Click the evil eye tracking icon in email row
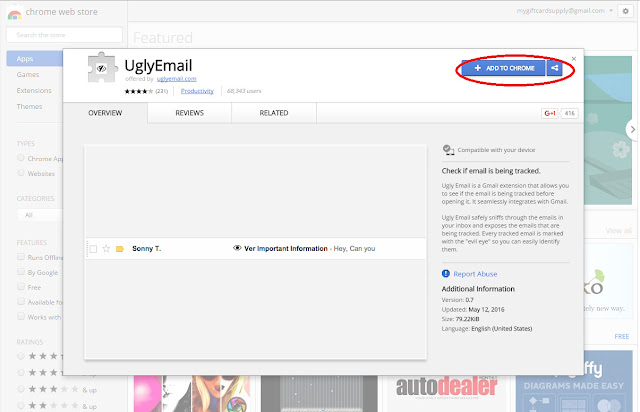This screenshot has width=640, height=412. point(237,248)
